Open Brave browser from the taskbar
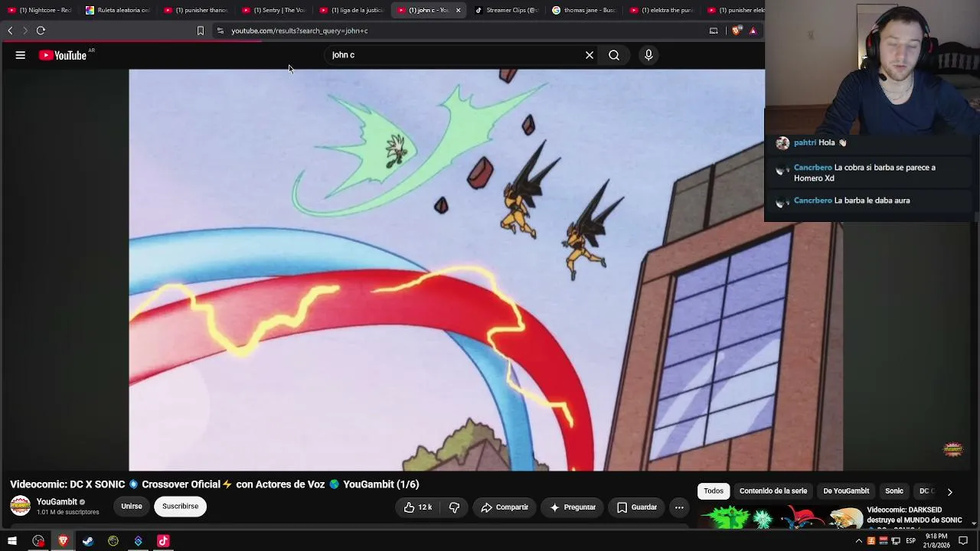Screen dimensions: 980x551 coord(63,541)
